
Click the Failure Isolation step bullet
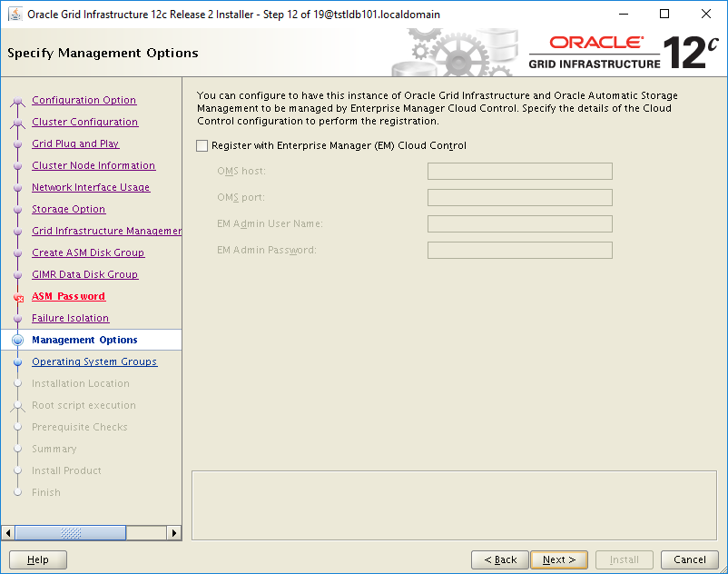(x=17, y=319)
